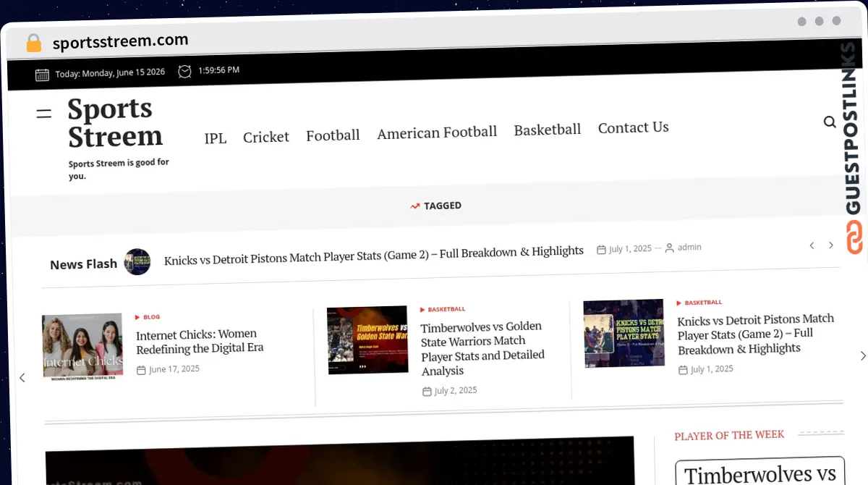Open the Football menu item
Image resolution: width=868 pixels, height=485 pixels.
pos(333,135)
